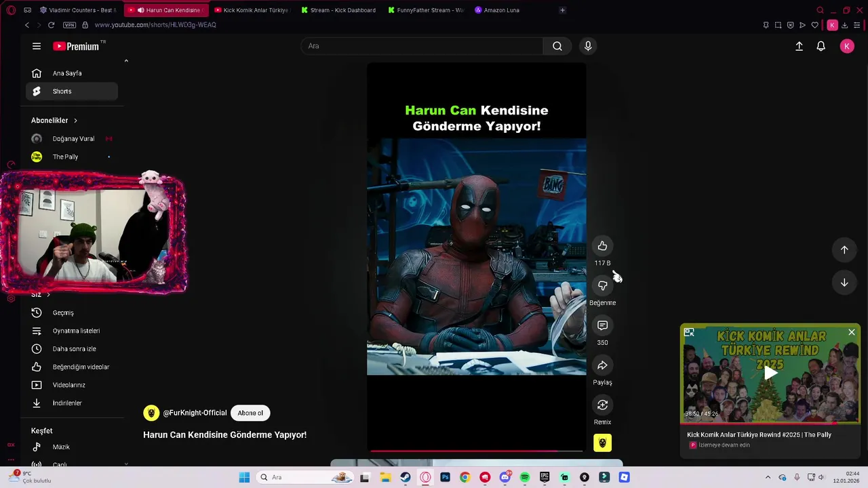868x488 pixels.
Task: Click the search magnifier button
Action: click(557, 46)
